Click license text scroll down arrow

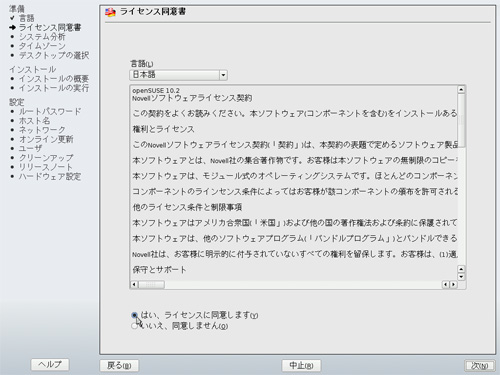point(461,277)
